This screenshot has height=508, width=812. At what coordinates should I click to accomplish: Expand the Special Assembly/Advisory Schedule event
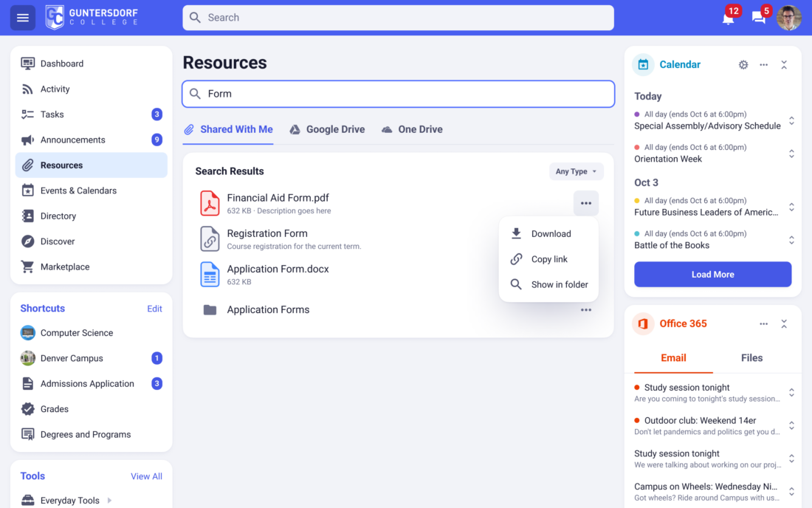791,120
